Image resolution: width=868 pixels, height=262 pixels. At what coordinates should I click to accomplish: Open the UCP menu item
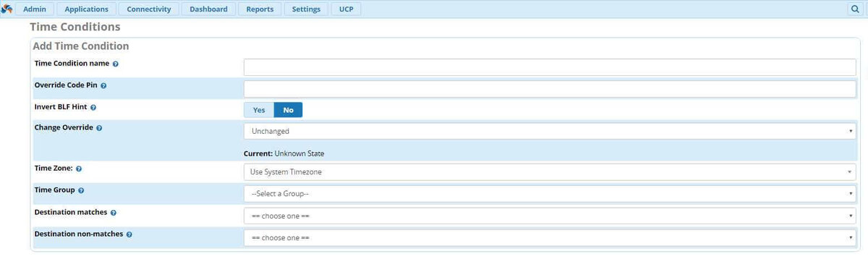(x=346, y=9)
